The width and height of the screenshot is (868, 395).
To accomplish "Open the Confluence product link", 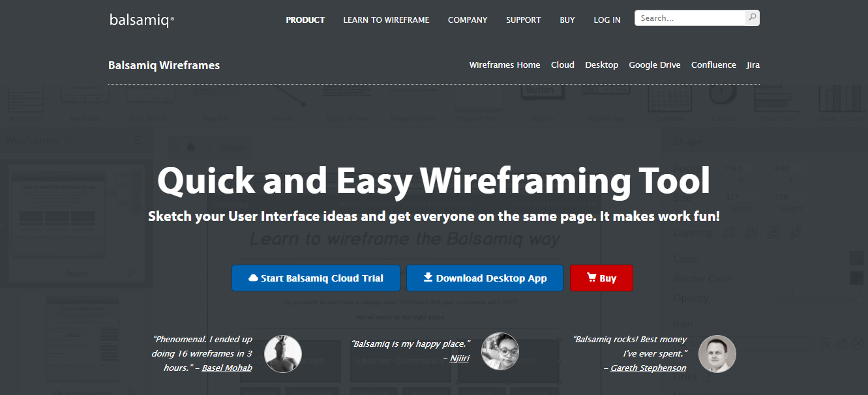I will coord(713,65).
